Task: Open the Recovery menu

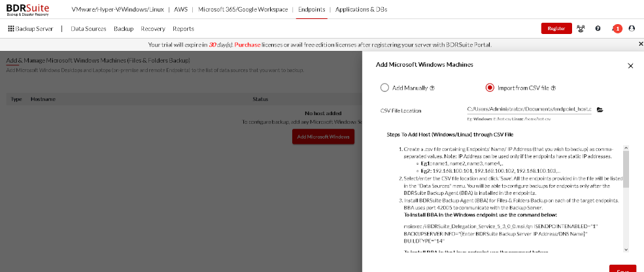Action: point(153,29)
